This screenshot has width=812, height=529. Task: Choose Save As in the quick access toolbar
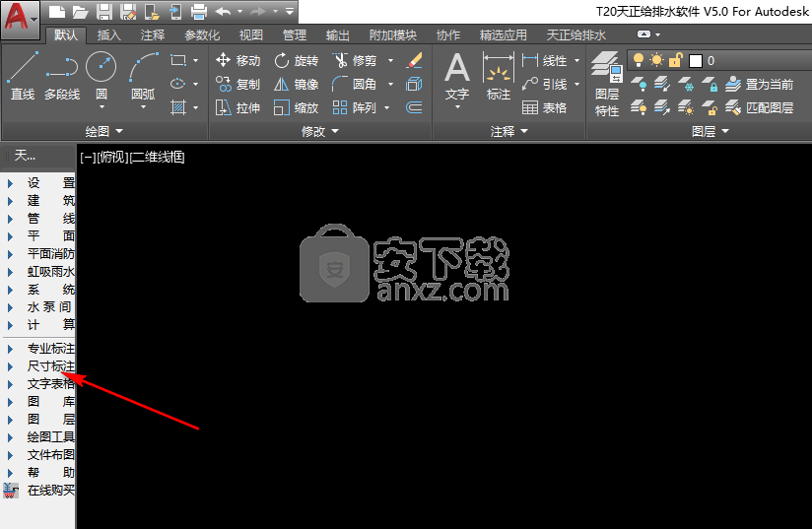(x=128, y=12)
